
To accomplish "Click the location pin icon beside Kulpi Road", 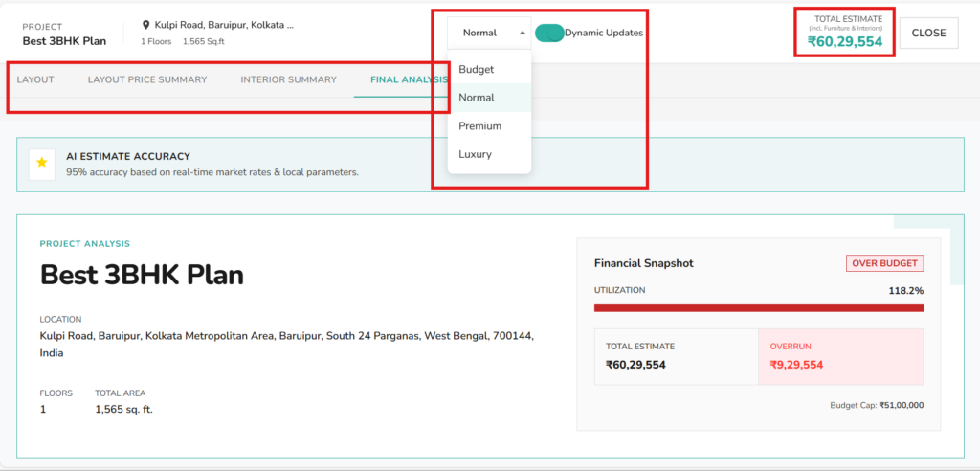I will (x=146, y=25).
